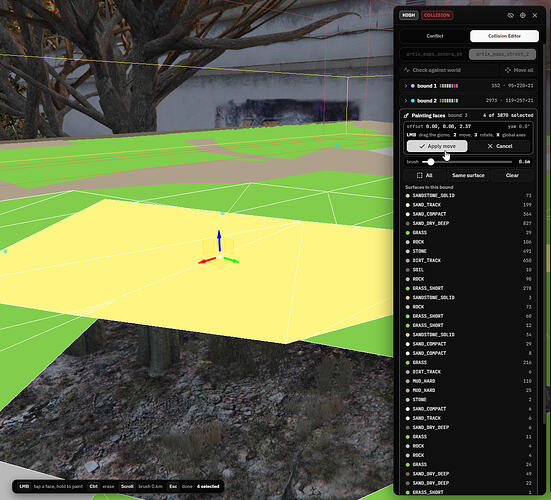Select the SAND_COMPACT row with 364 faces

pos(468,214)
